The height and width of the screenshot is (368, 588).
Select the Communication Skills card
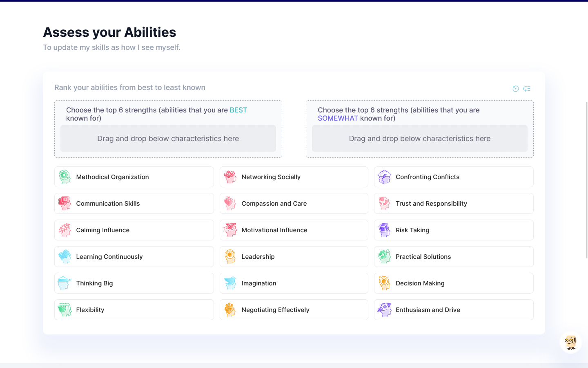tap(134, 204)
